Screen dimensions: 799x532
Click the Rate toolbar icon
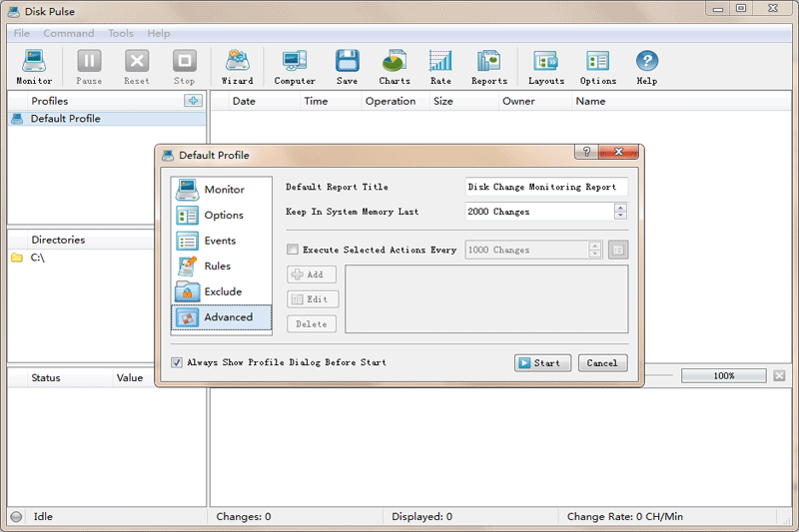[440, 67]
